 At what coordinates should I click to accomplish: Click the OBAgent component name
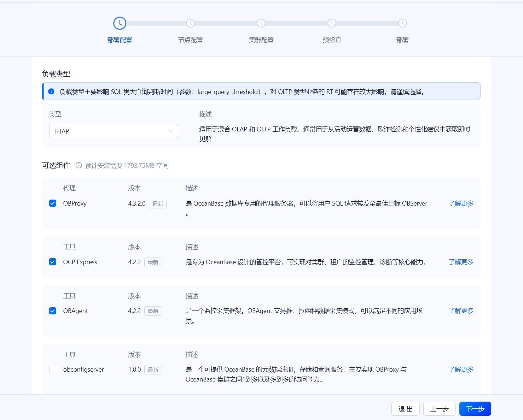(x=75, y=311)
